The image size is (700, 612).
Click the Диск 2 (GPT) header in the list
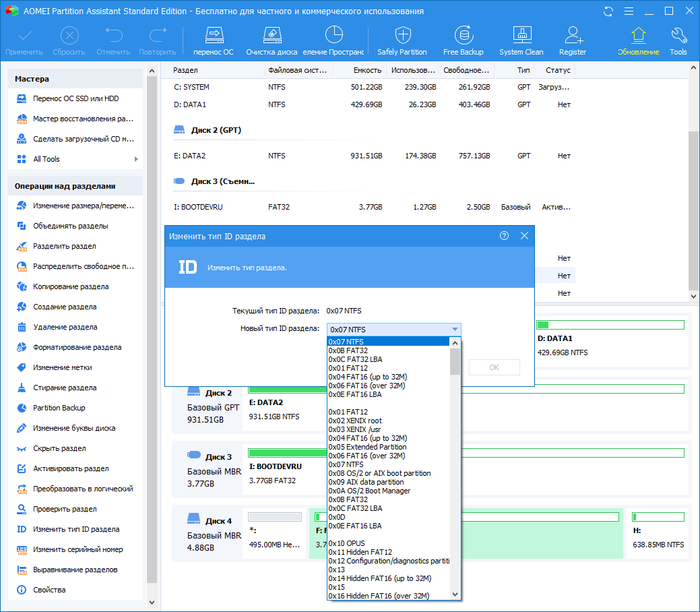[x=216, y=130]
